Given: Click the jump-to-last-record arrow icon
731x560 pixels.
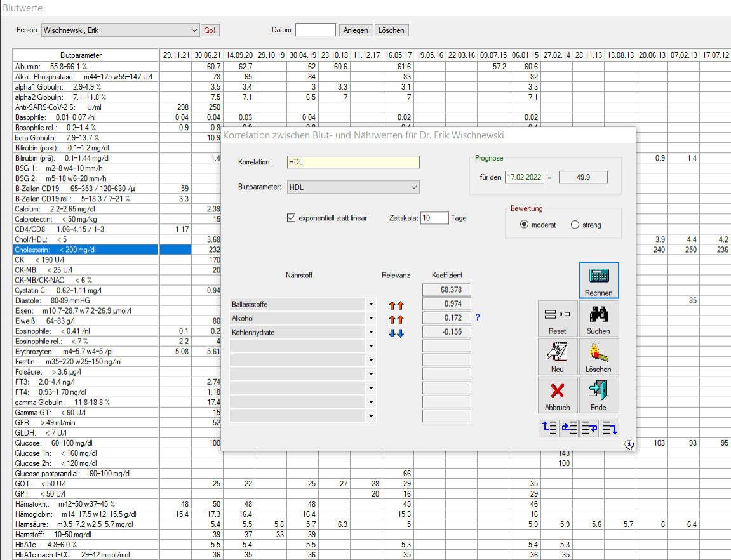Looking at the screenshot, I should click(x=610, y=429).
